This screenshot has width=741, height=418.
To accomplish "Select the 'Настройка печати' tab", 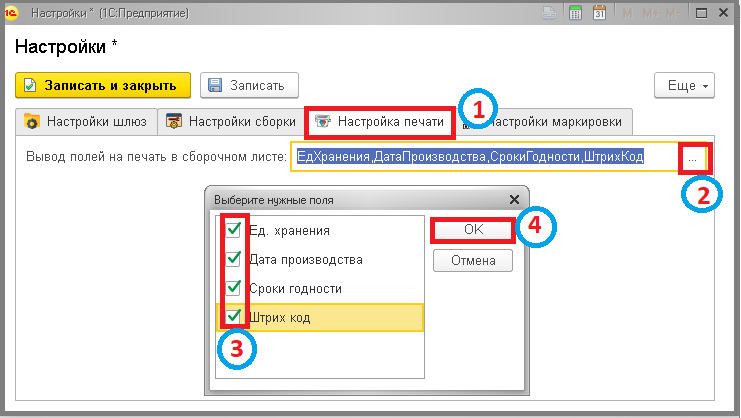I will coord(378,122).
